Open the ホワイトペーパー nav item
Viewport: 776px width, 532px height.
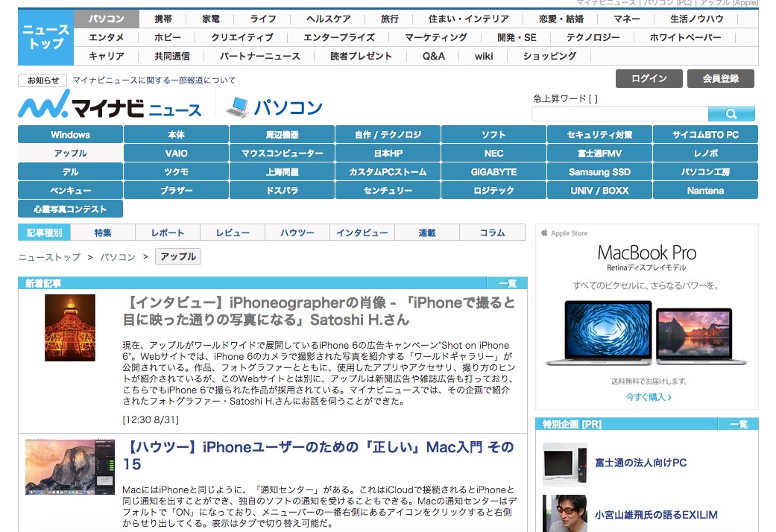tap(686, 37)
